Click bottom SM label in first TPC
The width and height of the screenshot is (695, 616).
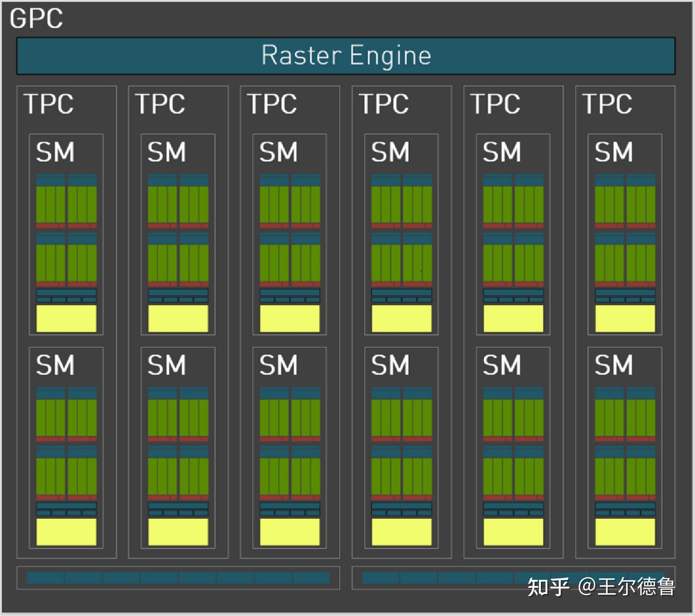(x=55, y=365)
